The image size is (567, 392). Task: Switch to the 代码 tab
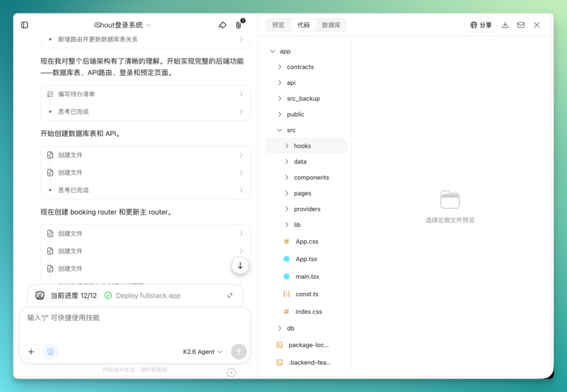point(304,25)
